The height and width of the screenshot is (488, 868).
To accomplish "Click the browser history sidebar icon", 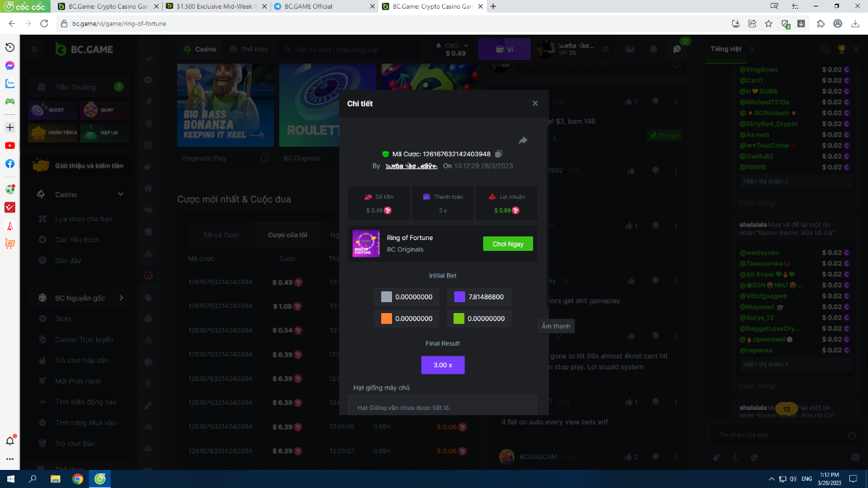I will pyautogui.click(x=10, y=47).
